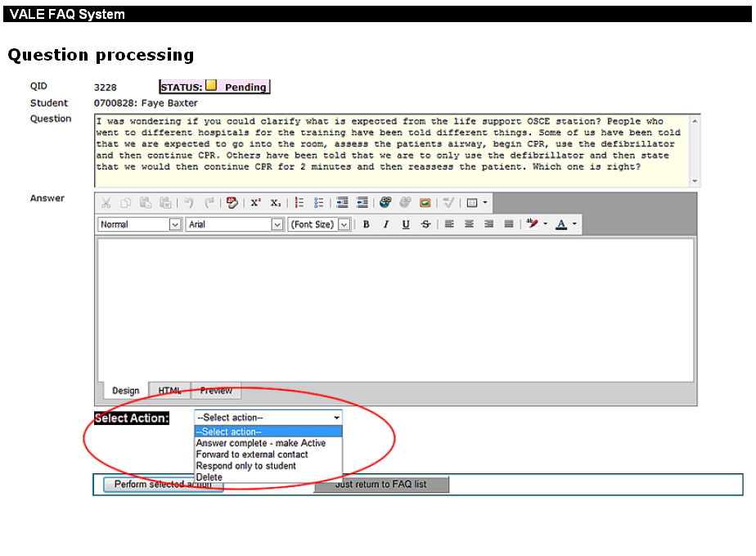The image size is (756, 556).
Task: Choose 'Forward to external contact' option
Action: [252, 454]
